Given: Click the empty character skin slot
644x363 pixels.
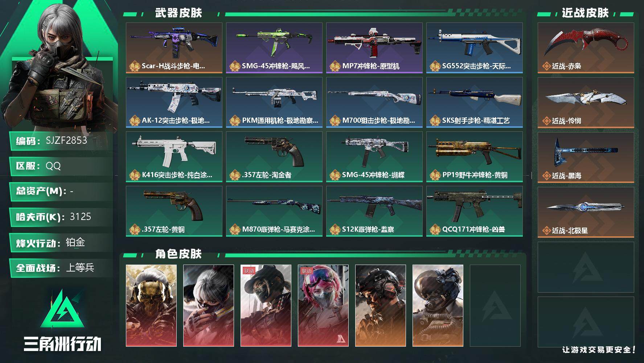Looking at the screenshot, I should coord(495,306).
